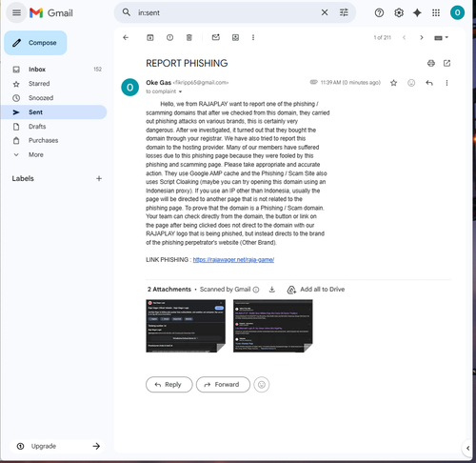Viewport: 476px width, 463px height.
Task: Open the Settings gear icon
Action: point(399,12)
